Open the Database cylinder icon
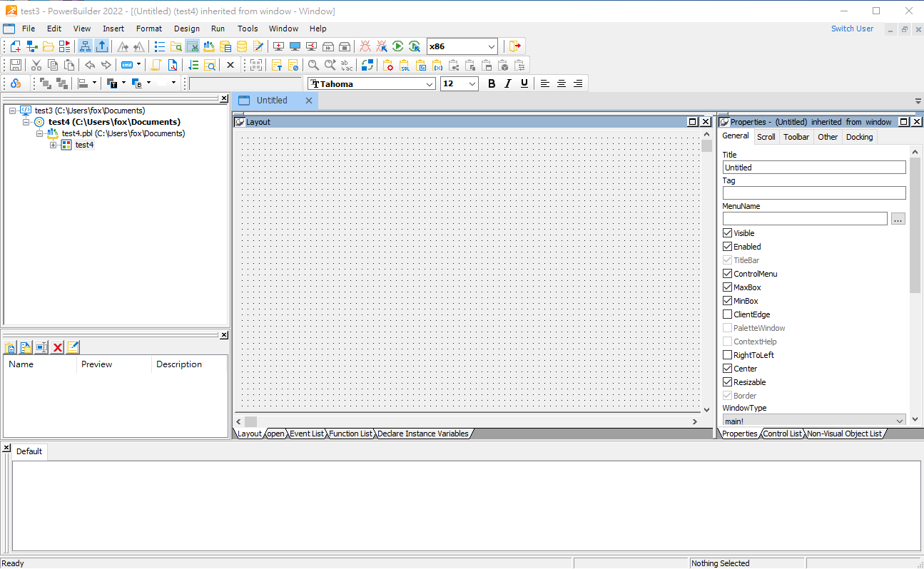 click(242, 46)
